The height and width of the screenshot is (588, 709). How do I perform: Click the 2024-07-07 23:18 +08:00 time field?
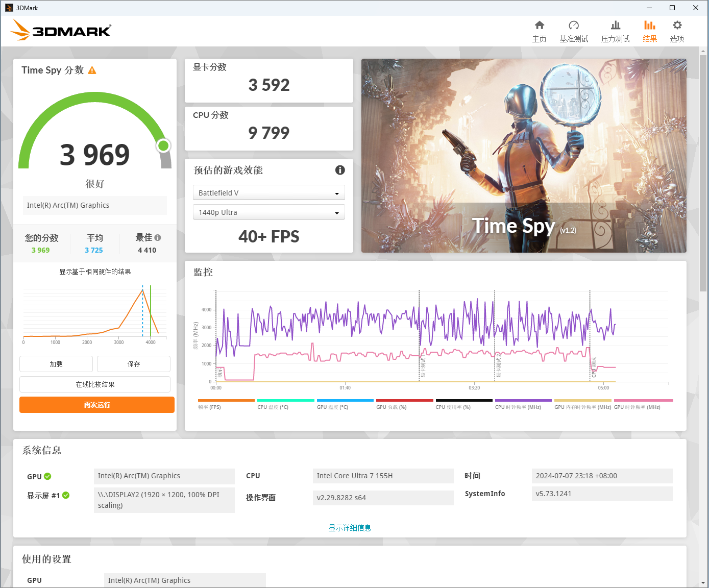tap(602, 476)
